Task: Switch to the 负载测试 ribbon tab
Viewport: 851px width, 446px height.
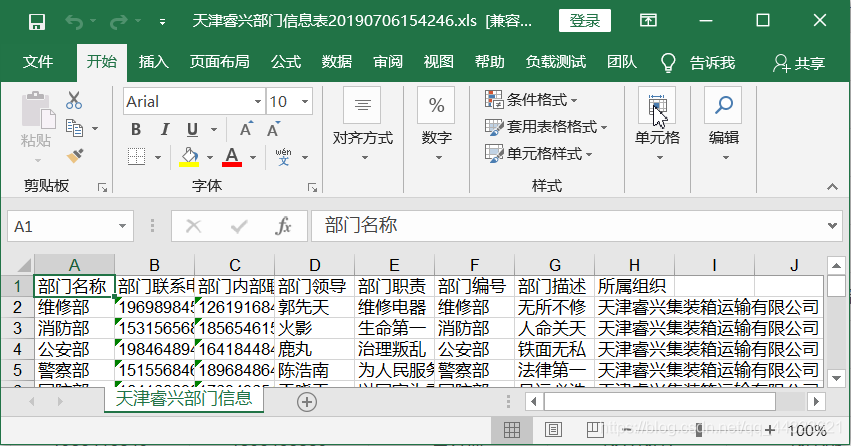Action: click(556, 62)
